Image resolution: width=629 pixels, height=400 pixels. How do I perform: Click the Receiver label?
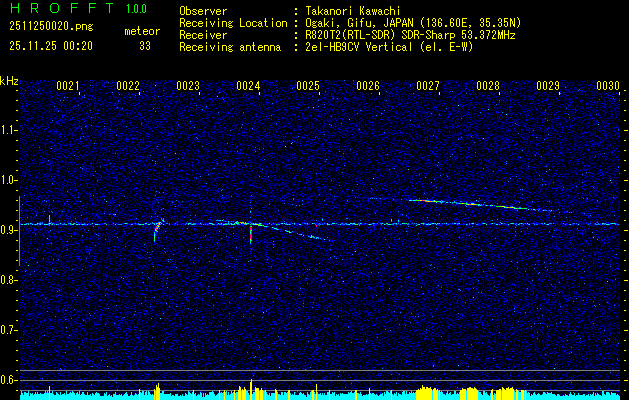(x=203, y=35)
